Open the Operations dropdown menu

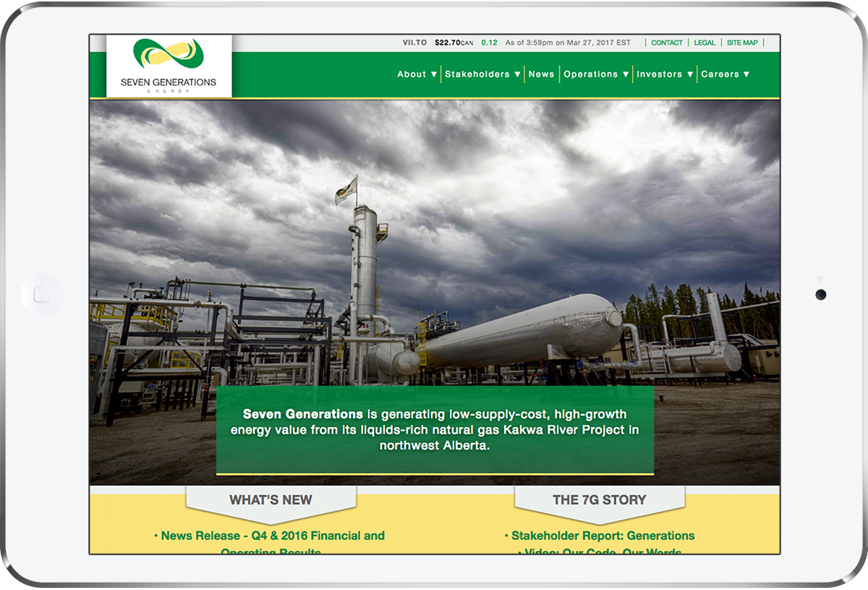(x=597, y=74)
